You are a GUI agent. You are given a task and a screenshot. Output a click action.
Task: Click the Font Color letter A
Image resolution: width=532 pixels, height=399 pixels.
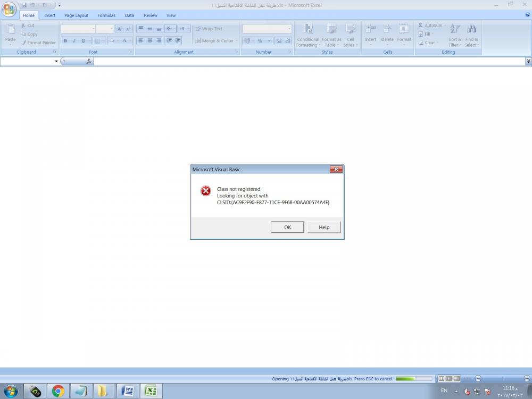click(124, 41)
